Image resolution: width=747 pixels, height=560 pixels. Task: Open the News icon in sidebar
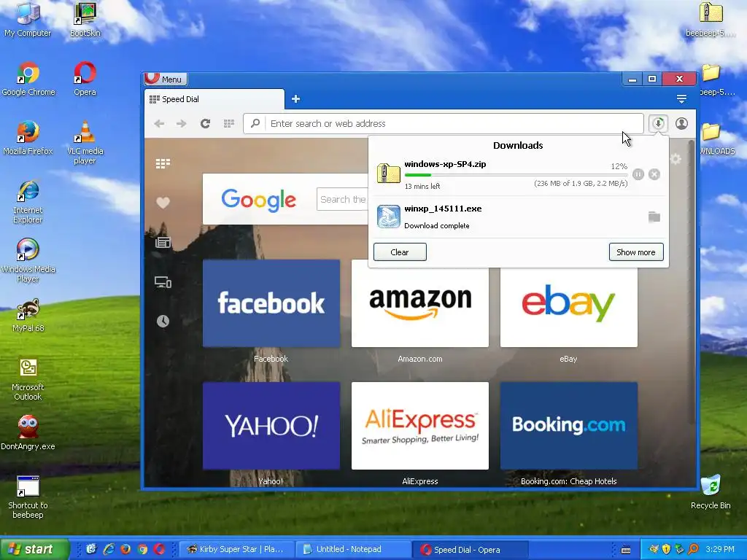[163, 242]
